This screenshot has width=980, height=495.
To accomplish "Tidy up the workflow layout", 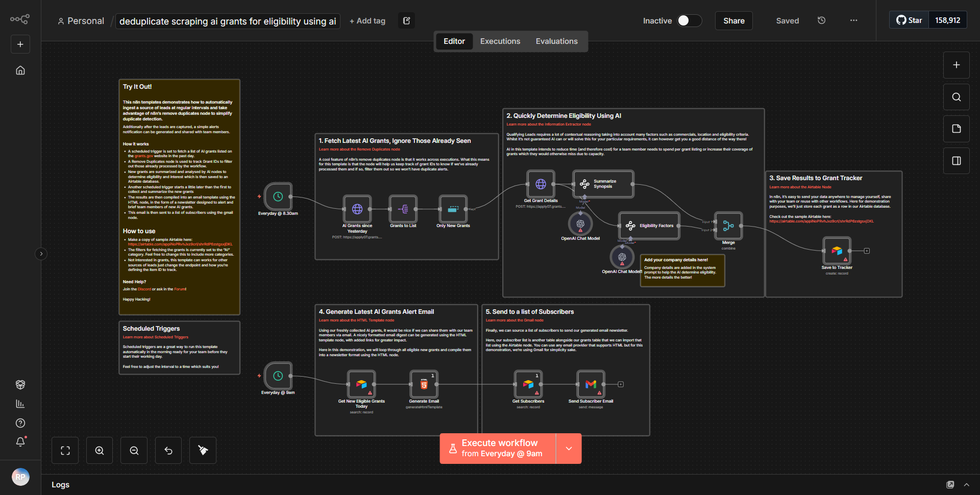I will point(202,450).
